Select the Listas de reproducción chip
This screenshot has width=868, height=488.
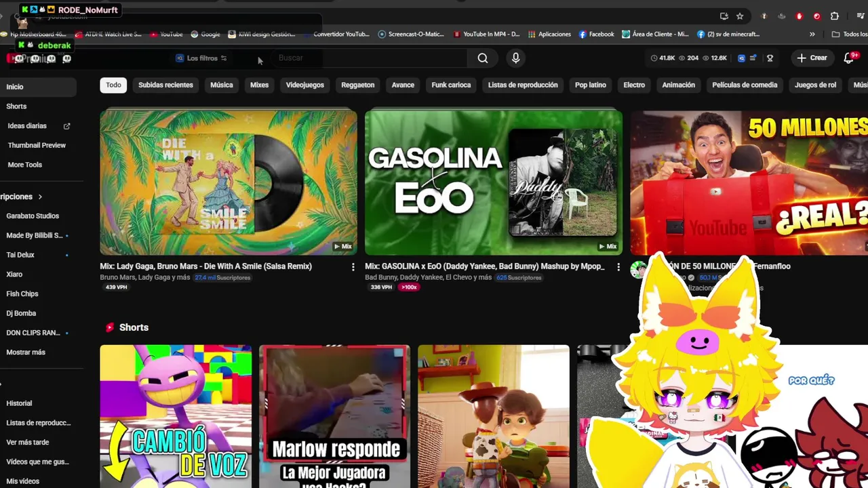[x=523, y=85]
